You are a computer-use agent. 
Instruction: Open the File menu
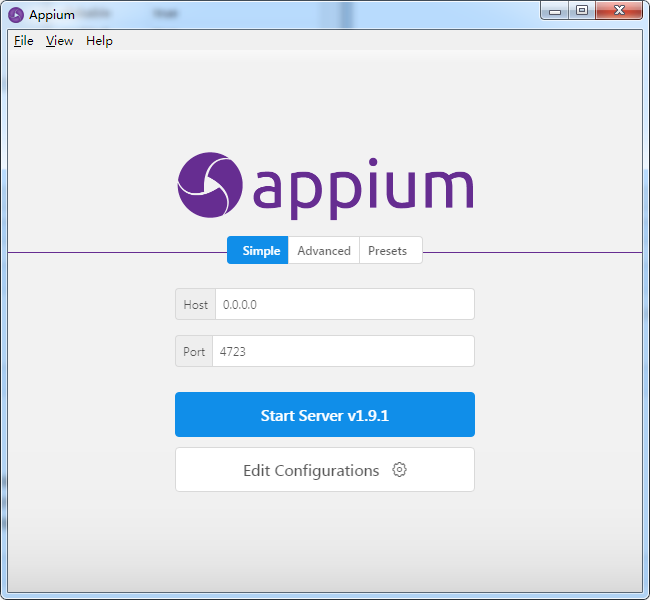coord(24,41)
